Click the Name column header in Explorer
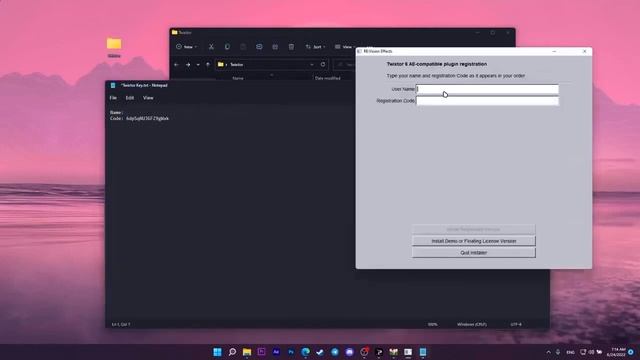This screenshot has height=360, width=640. [238, 78]
